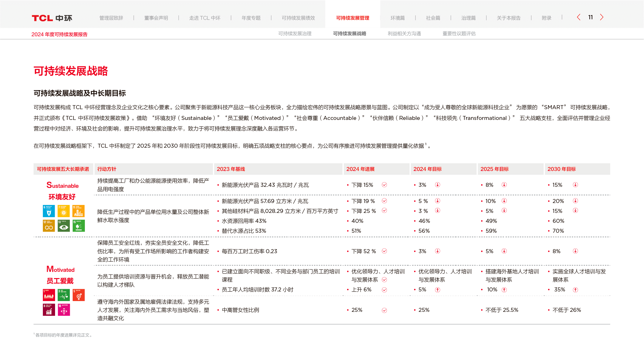Click the SDG 15 life on land icon
The width and height of the screenshot is (644, 362).
79,226
